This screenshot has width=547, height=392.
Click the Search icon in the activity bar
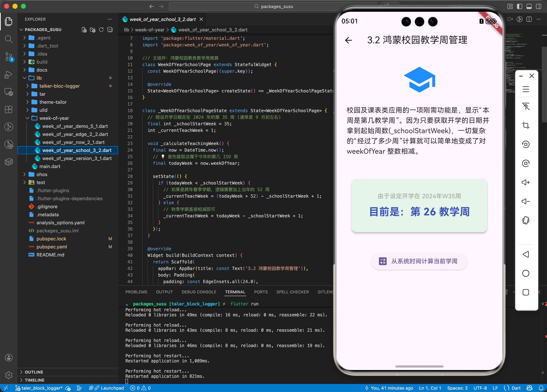tap(9, 39)
